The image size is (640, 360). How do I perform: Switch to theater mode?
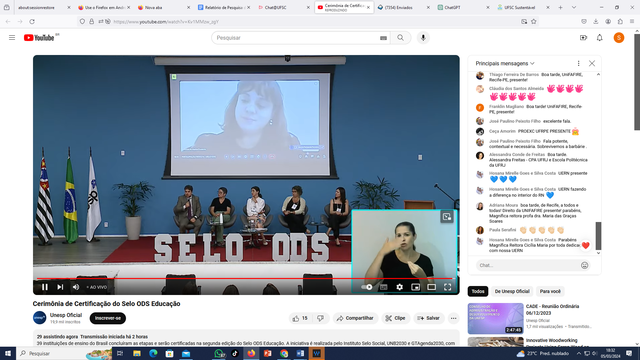[431, 287]
